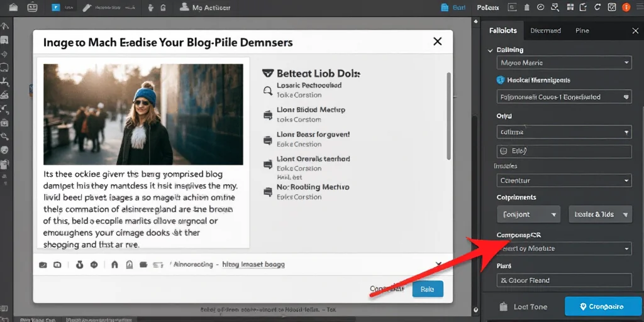Open the 'Cerentur' dropdown
This screenshot has height=322, width=644.
coord(564,180)
